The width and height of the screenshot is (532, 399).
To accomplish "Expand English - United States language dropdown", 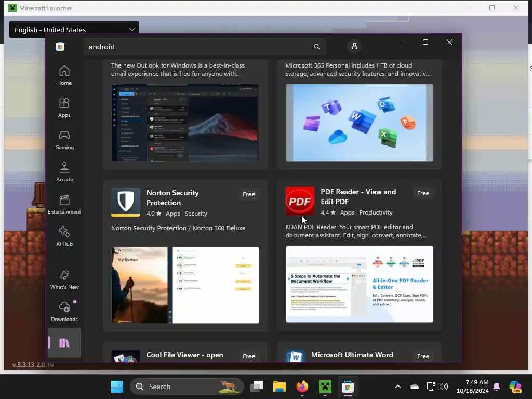I will 74,30.
